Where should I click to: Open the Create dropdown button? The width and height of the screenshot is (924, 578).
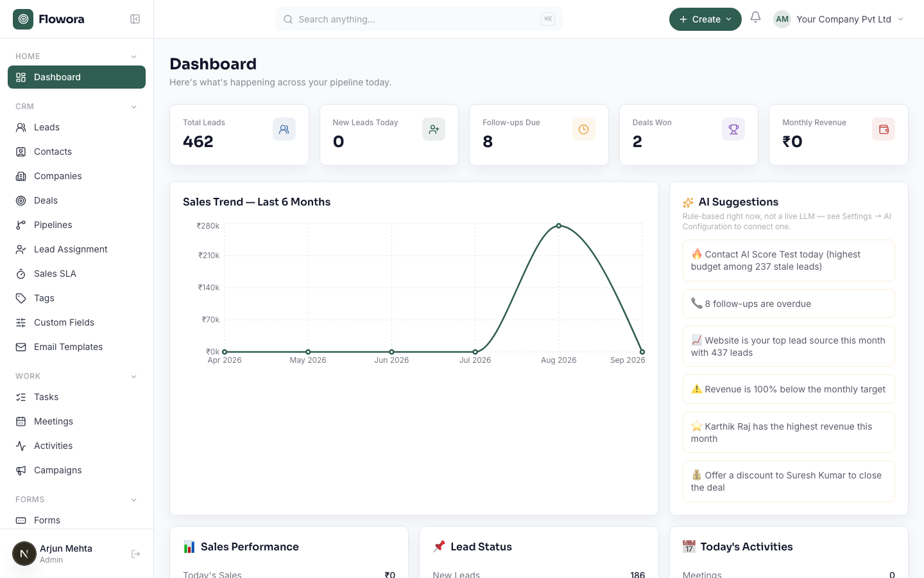(705, 19)
